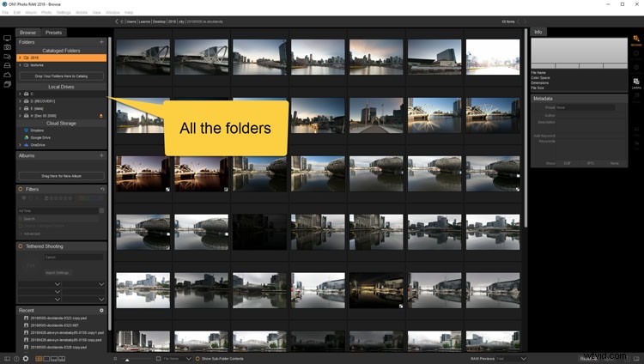
Task: Open the Canon camera dropdown
Action: (x=74, y=258)
